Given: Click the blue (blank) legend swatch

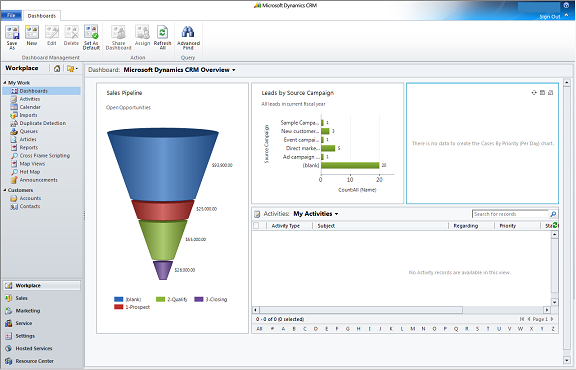Looking at the screenshot, I should tap(119, 299).
